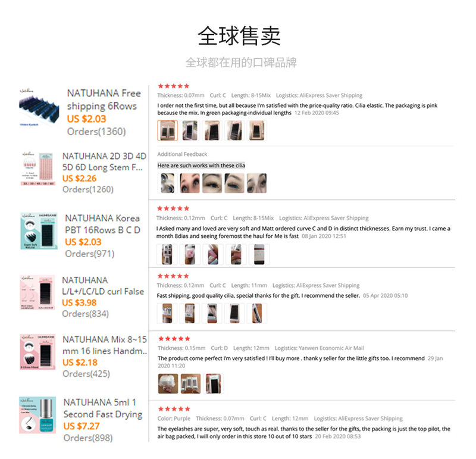Open last eye photo under Additional Feedback
476x459 pixels.
pos(257,183)
